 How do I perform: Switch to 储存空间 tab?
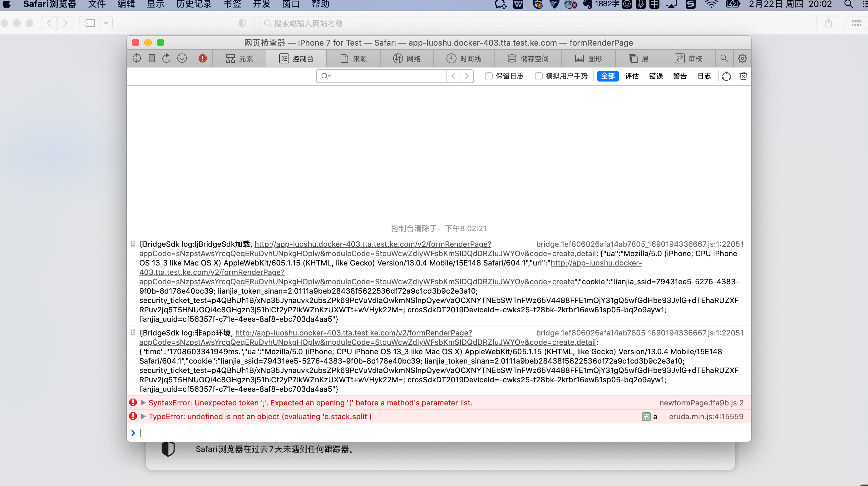tap(528, 59)
